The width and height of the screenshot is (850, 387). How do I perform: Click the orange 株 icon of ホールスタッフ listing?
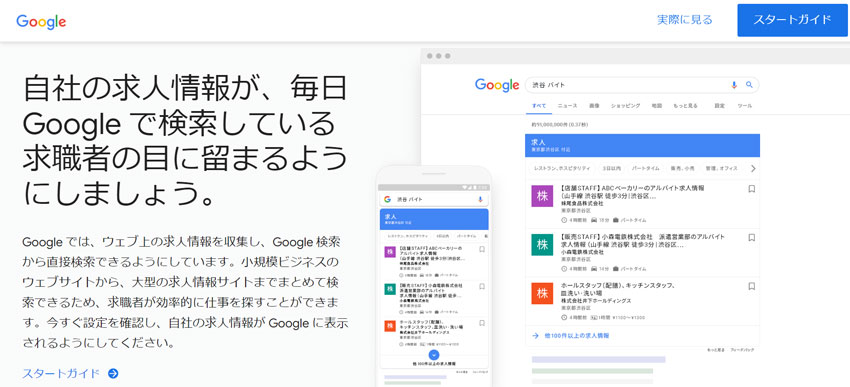[542, 293]
